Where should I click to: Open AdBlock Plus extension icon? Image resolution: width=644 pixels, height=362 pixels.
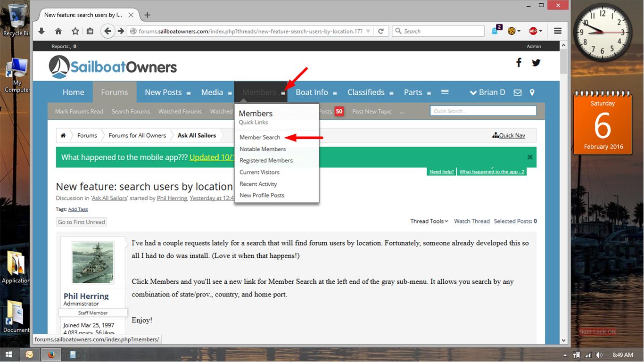tap(533, 31)
